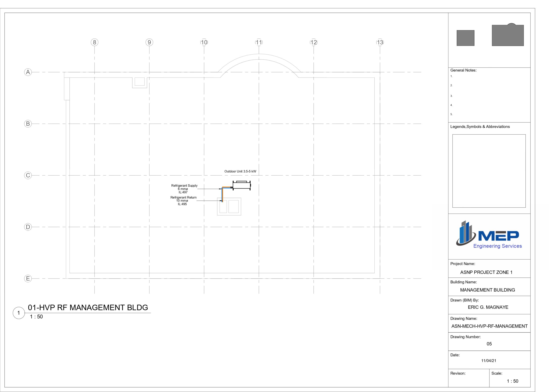Select the date 11/04/21 field
The height and width of the screenshot is (392, 554).
click(x=488, y=361)
